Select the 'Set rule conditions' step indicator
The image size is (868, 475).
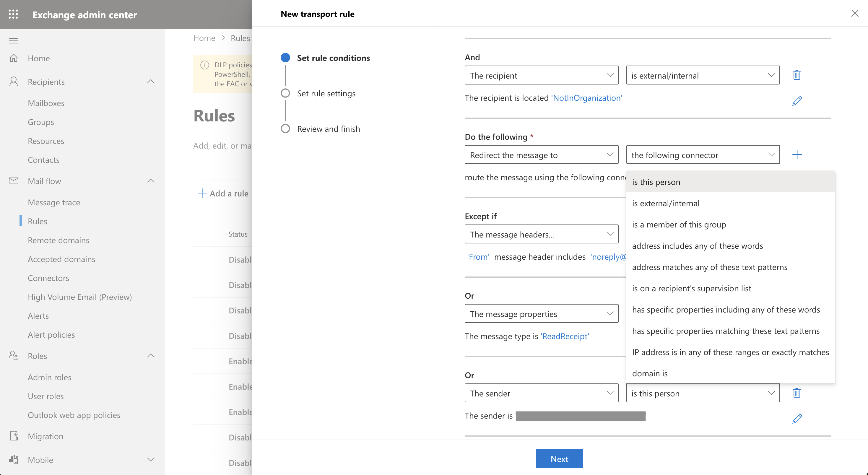[x=285, y=58]
